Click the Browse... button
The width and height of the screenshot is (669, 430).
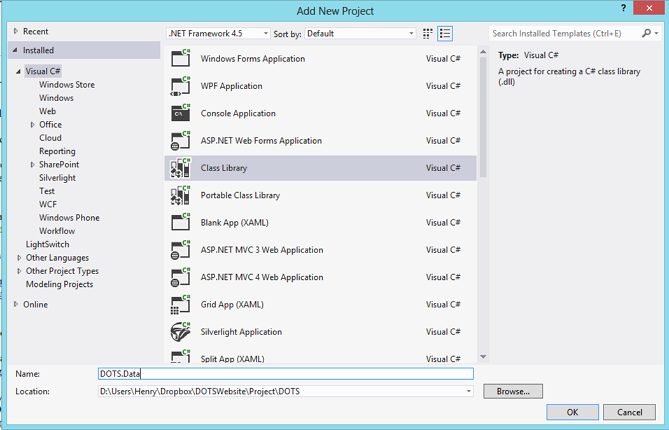tap(513, 391)
